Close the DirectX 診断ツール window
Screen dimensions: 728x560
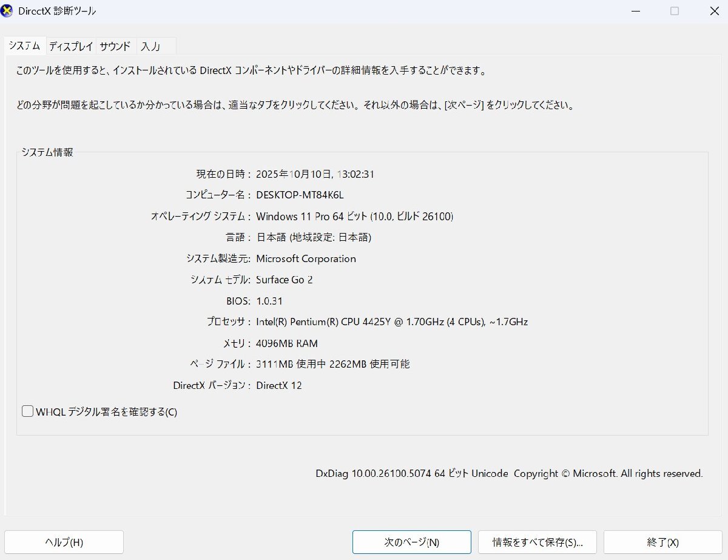coord(714,11)
